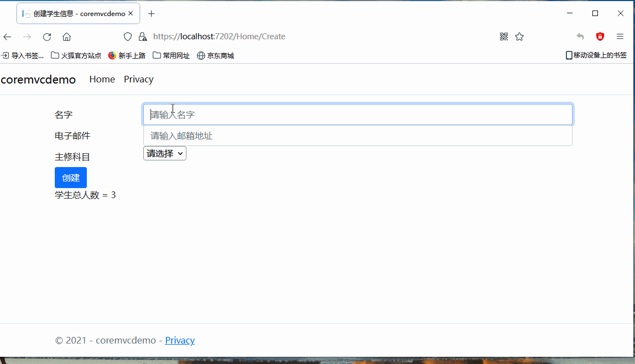This screenshot has height=364, width=635.
Task: View site security padlock information
Action: click(143, 37)
